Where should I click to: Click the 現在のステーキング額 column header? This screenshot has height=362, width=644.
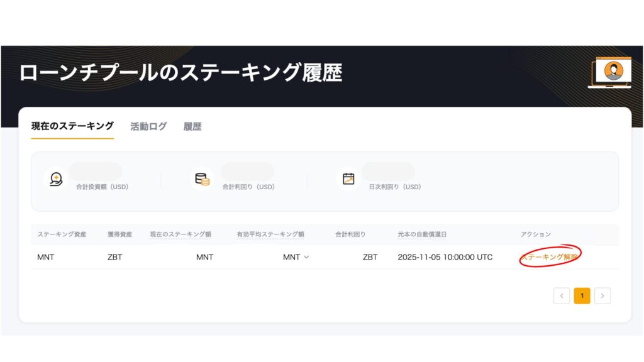point(180,234)
